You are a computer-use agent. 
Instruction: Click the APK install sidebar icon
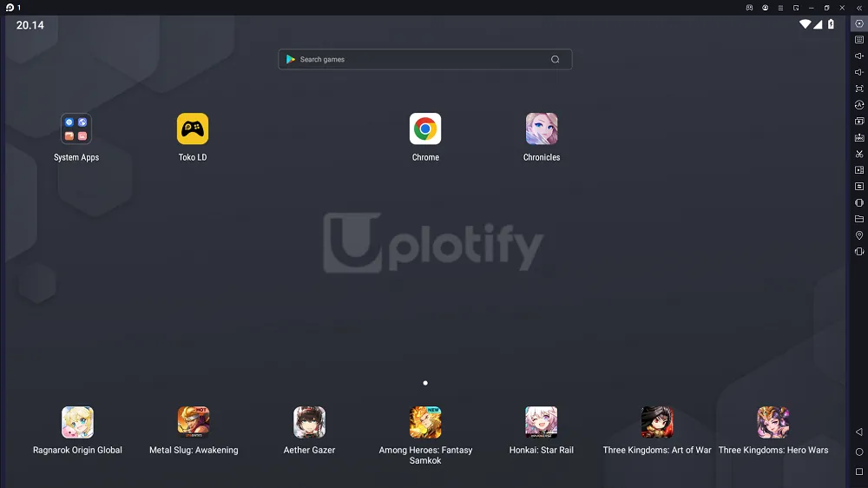point(859,137)
